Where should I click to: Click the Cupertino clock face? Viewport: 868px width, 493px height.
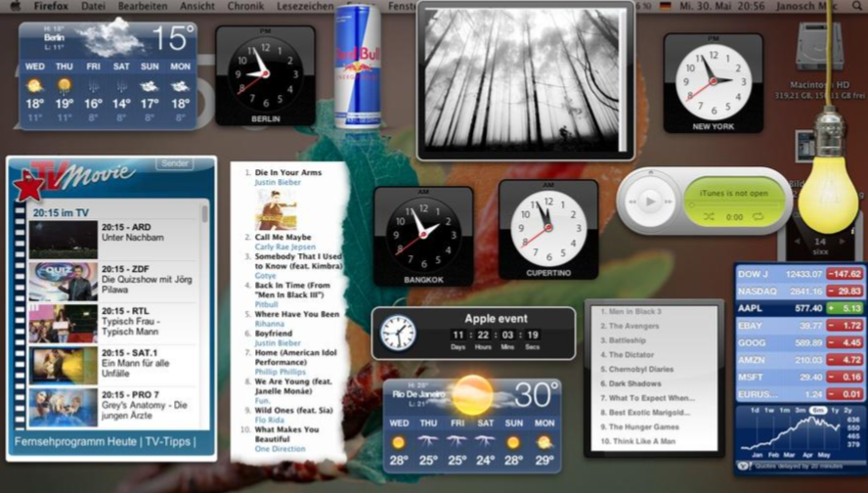[548, 228]
